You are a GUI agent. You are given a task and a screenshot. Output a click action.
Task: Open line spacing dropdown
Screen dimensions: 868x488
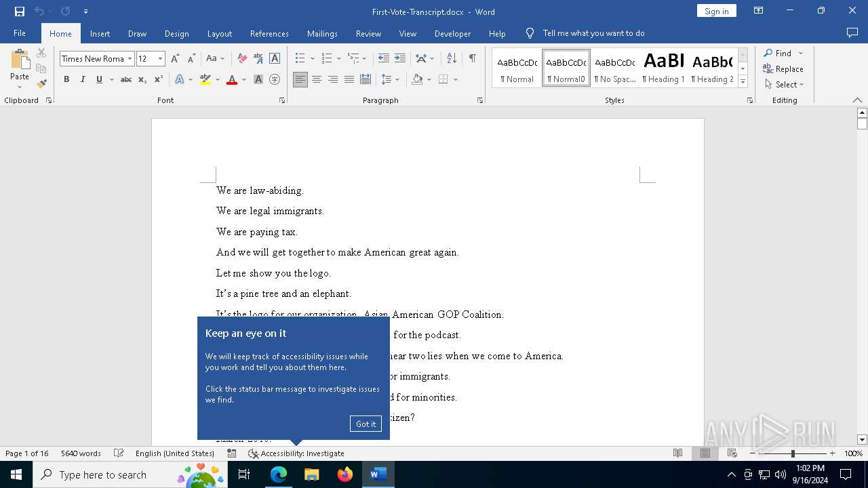(x=390, y=80)
